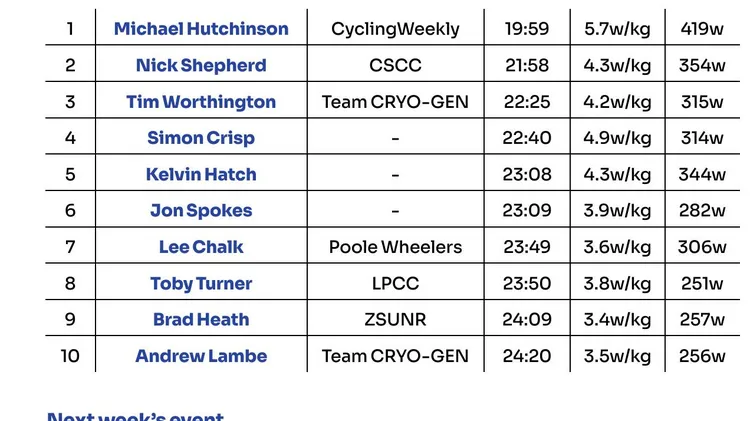Screen dimensions: 750x421
Task: Select the Simon Crisp link
Action: coord(201,138)
